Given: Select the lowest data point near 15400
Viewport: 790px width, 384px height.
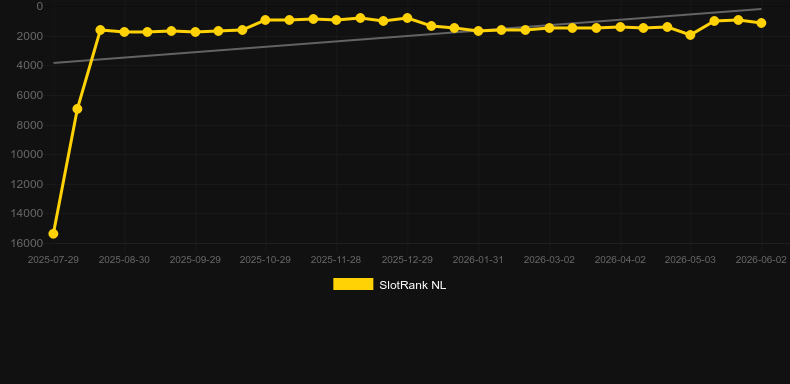Looking at the screenshot, I should (53, 234).
